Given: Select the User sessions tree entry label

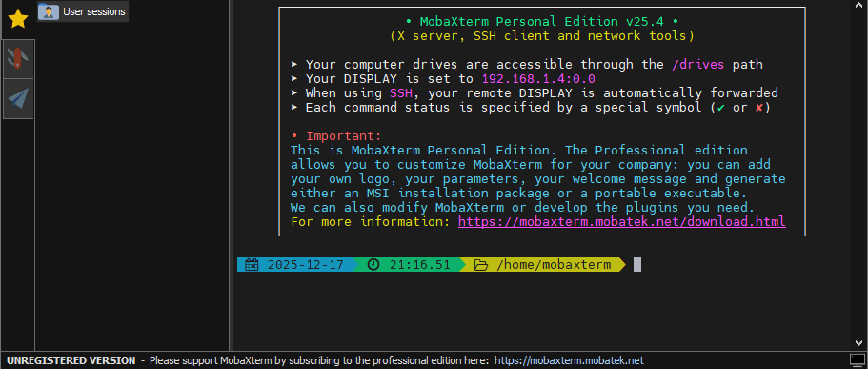Looking at the screenshot, I should (94, 11).
